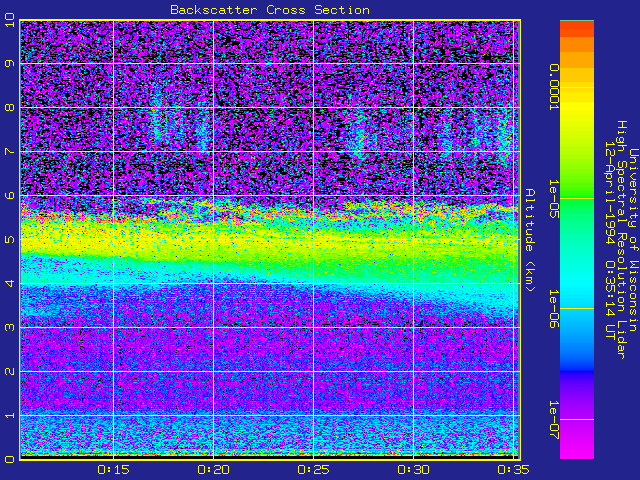
Task: Click the 0.0001 colorbar value label
Action: (553, 87)
